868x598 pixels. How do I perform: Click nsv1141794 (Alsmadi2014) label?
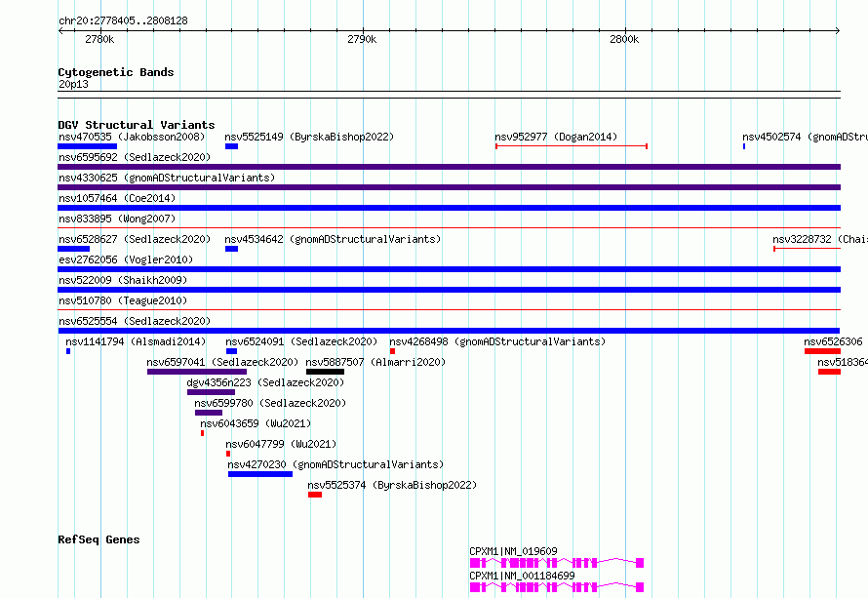tap(136, 341)
